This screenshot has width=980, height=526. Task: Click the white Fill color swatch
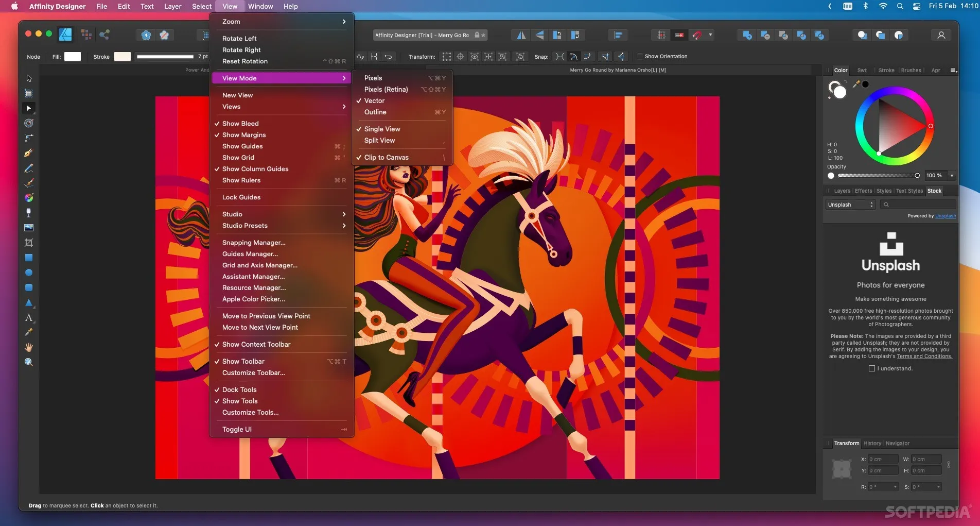(x=73, y=56)
